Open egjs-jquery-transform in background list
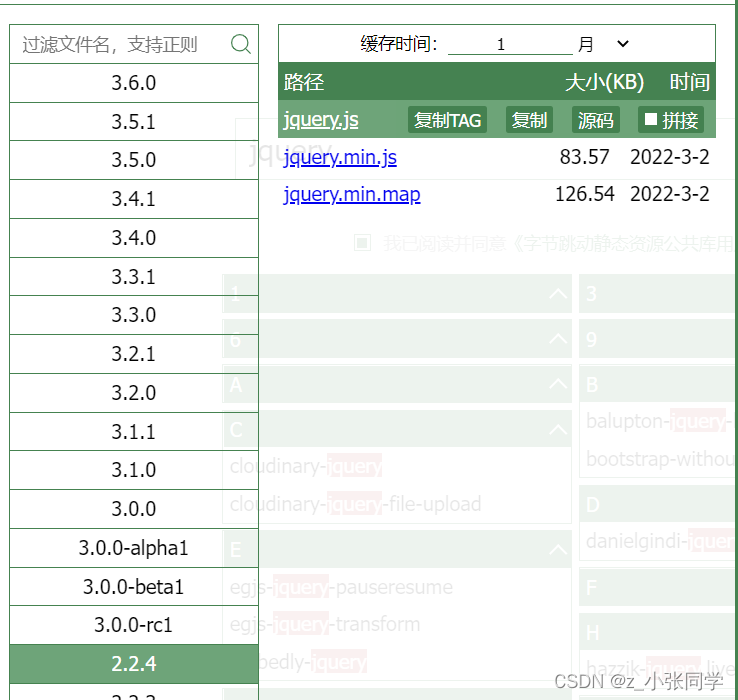Image resolution: width=738 pixels, height=700 pixels. point(325,625)
